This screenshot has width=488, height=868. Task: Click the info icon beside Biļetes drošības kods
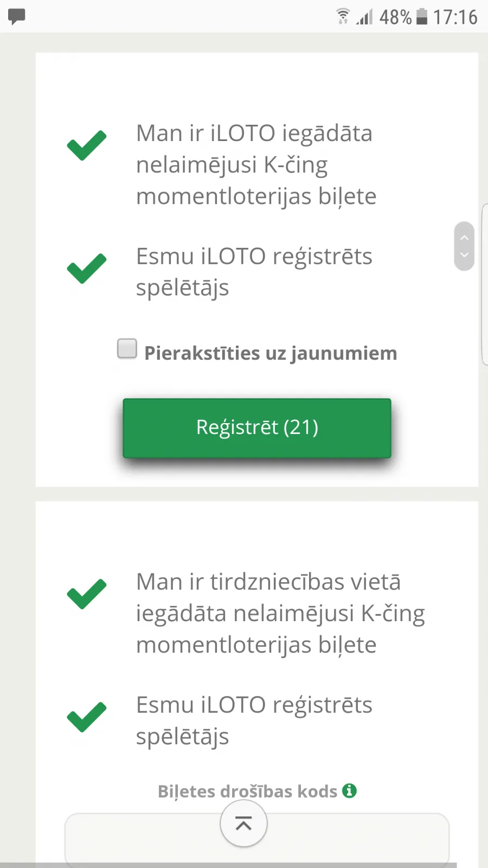[x=349, y=791]
